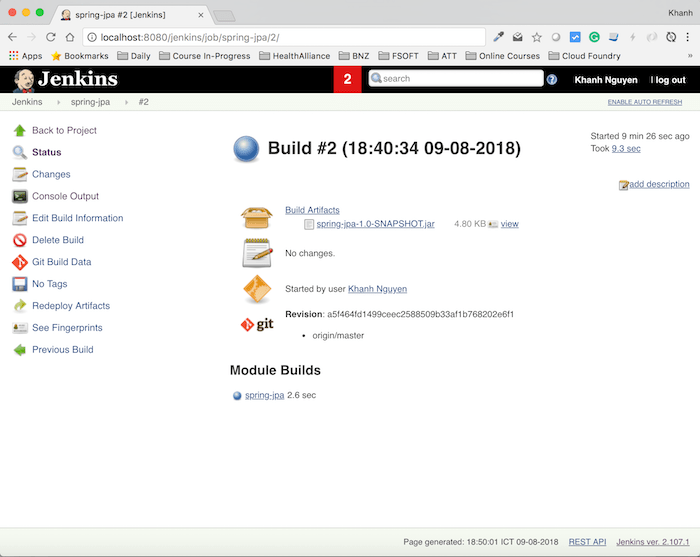Click the Grammarly extension icon

[594, 37]
